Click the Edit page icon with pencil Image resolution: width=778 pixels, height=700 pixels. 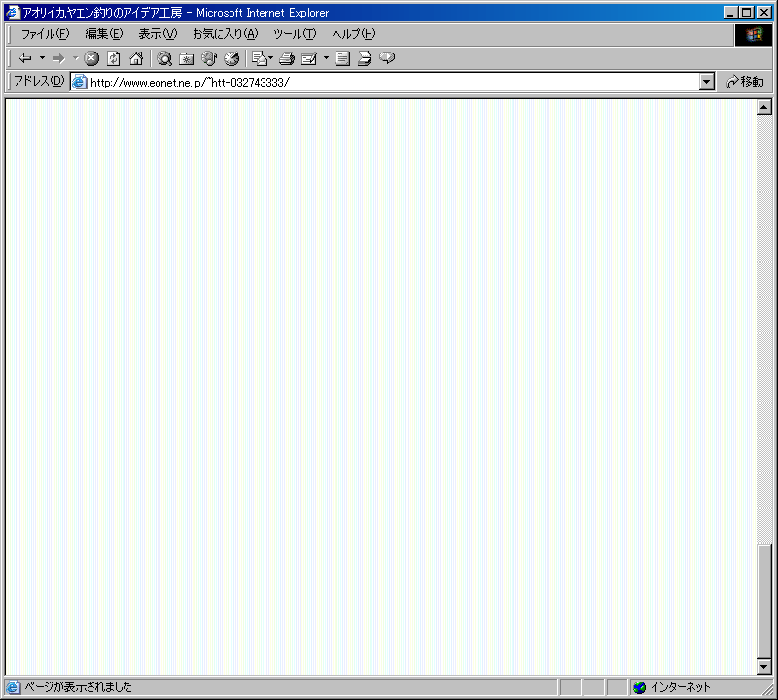pos(309,58)
